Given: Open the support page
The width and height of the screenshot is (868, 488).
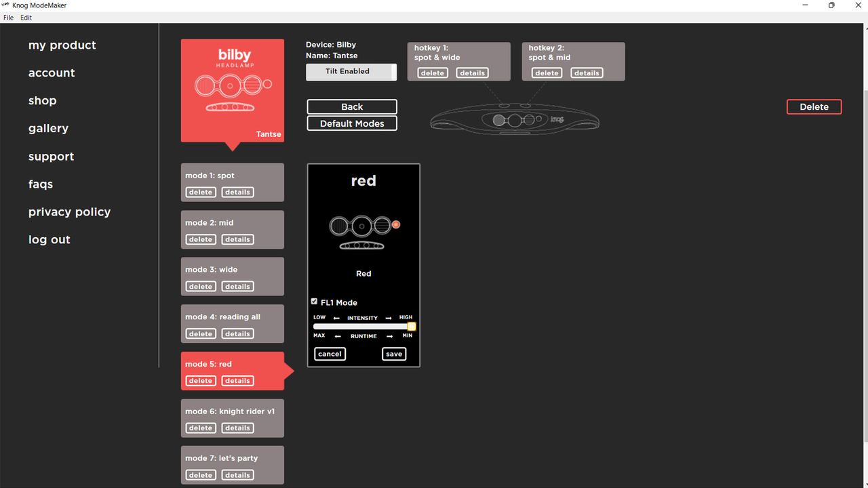Looking at the screenshot, I should (51, 157).
